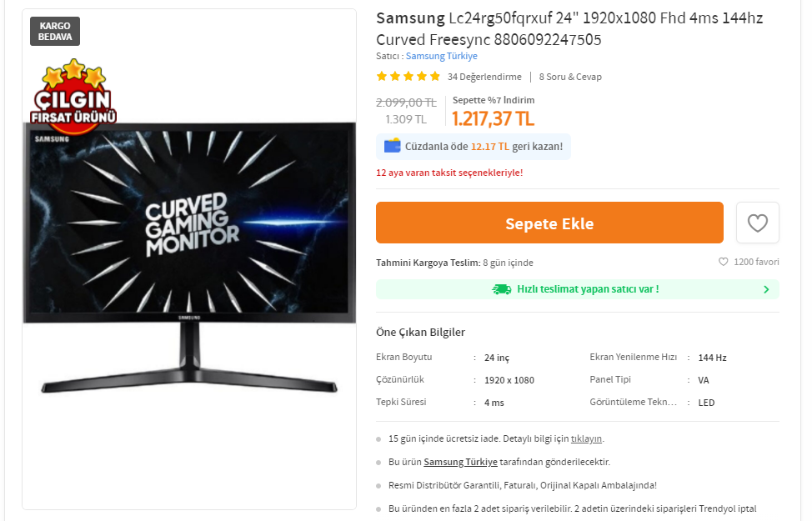Expand fast delivery sellers chevron arrow
The image size is (812, 521).
click(766, 289)
